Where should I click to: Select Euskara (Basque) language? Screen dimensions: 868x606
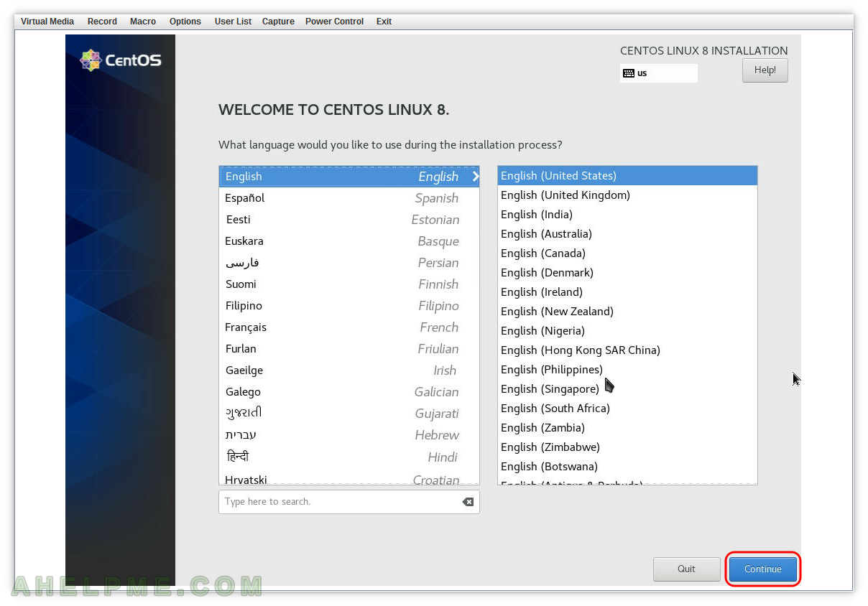point(349,241)
